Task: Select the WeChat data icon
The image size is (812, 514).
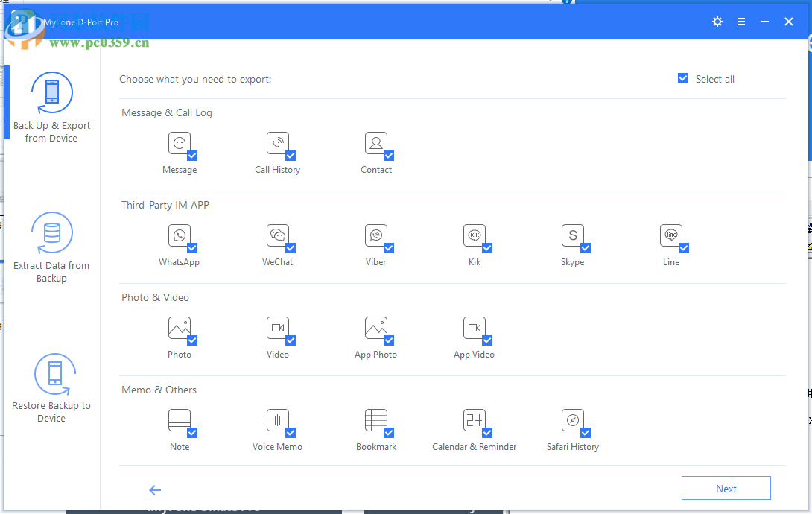Action: [x=277, y=235]
